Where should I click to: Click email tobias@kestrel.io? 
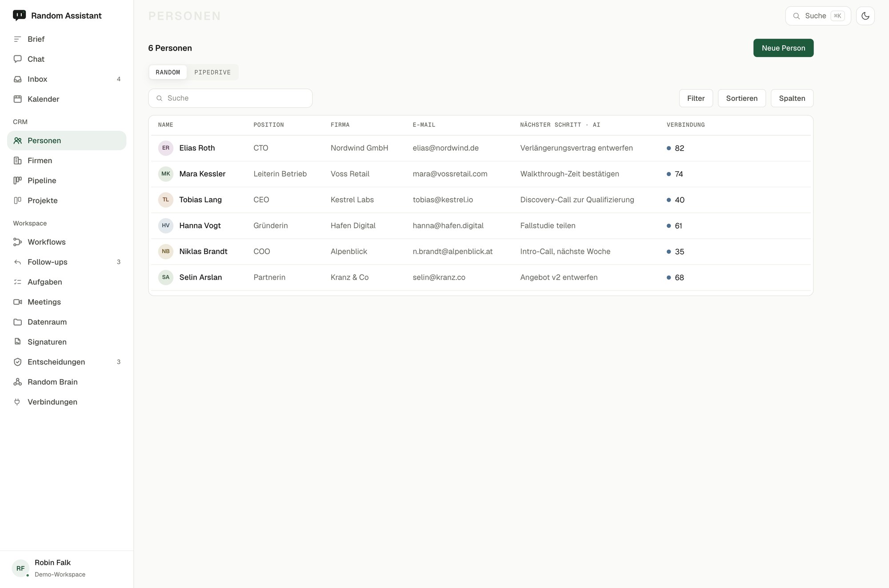click(x=443, y=200)
